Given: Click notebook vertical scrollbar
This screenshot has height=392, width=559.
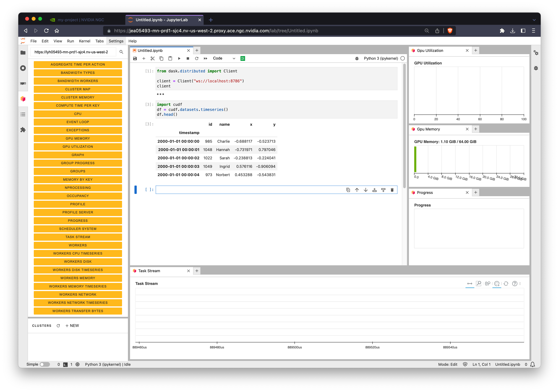Looking at the screenshot, I should point(404,126).
